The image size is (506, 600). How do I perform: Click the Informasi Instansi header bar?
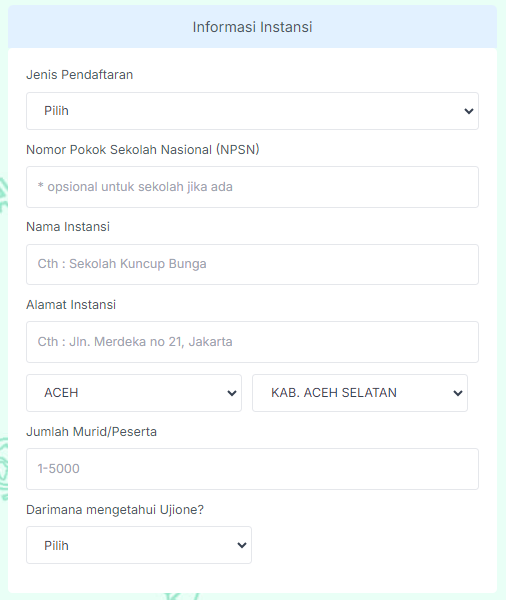click(x=252, y=27)
